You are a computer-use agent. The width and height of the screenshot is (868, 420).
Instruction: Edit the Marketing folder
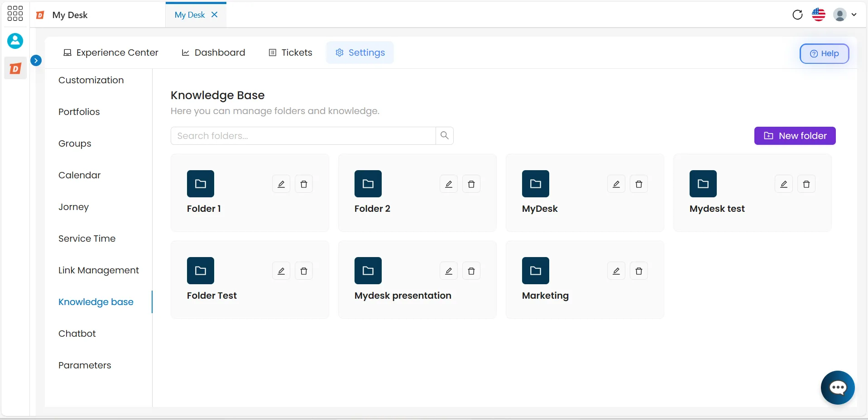click(x=616, y=271)
